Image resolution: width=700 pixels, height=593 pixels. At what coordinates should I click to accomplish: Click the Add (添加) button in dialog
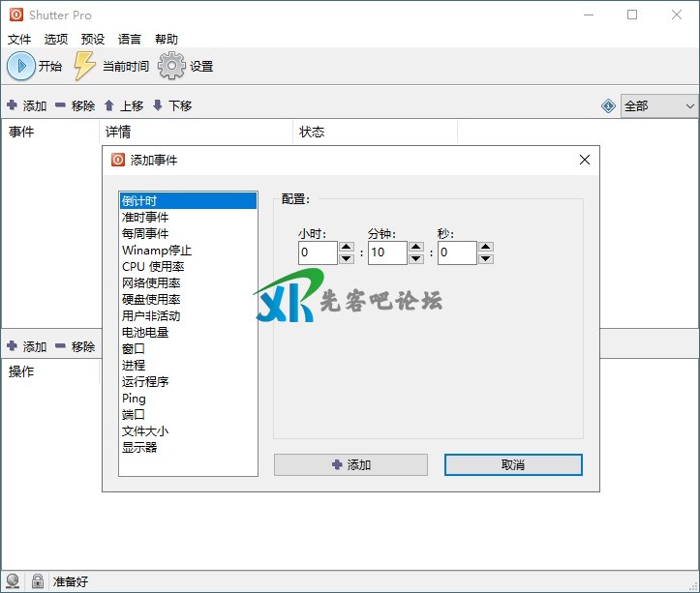pos(350,464)
